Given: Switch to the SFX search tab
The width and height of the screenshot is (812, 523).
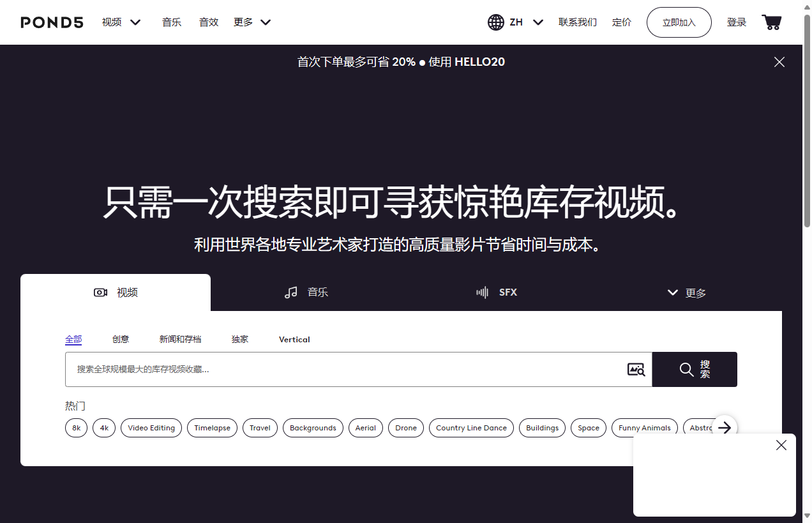Looking at the screenshot, I should coord(497,292).
